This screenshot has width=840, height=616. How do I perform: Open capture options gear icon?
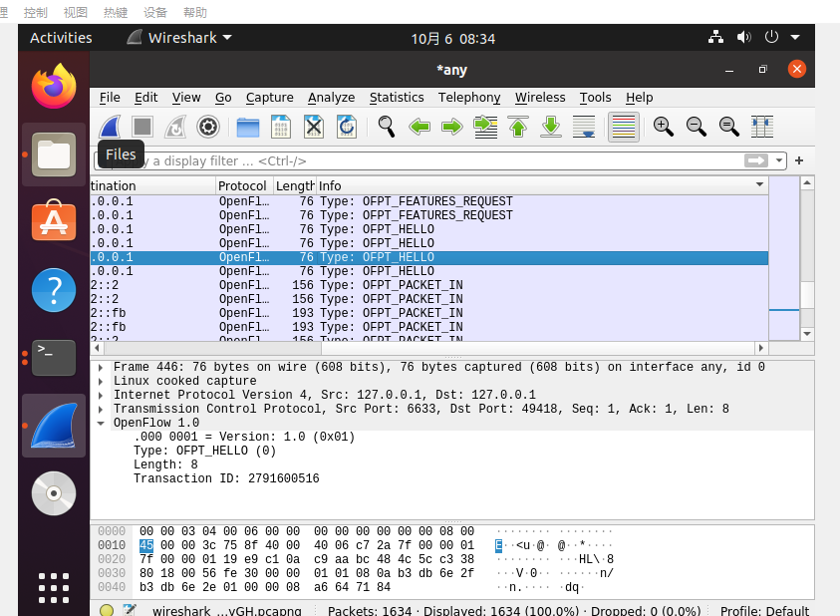coord(208,127)
